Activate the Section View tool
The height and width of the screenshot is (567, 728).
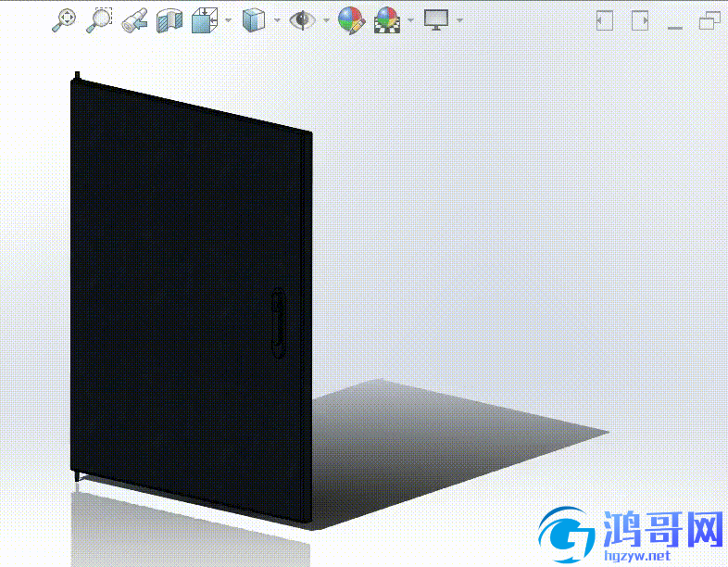click(169, 21)
